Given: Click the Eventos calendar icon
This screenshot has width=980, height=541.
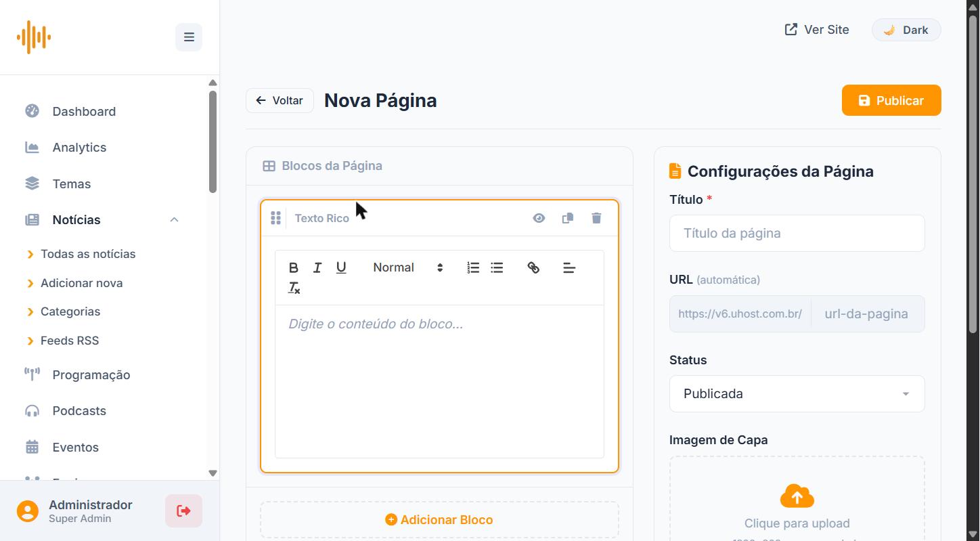Looking at the screenshot, I should [x=32, y=447].
